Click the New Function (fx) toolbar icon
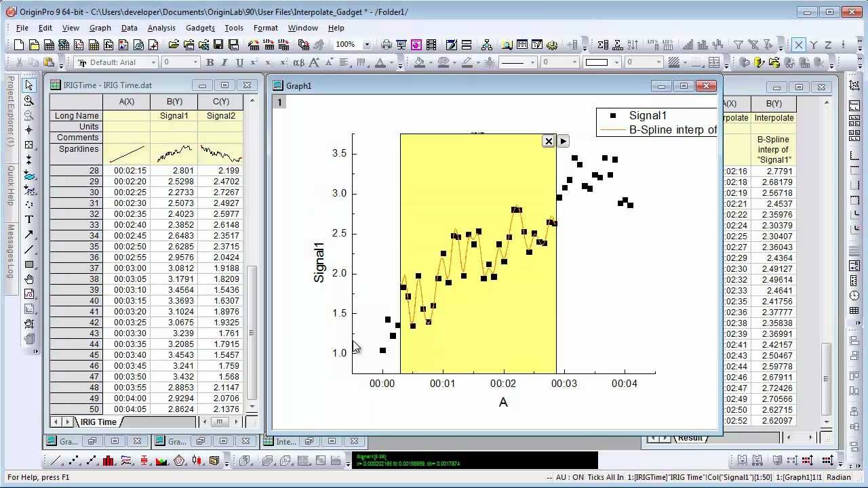 coord(108,45)
